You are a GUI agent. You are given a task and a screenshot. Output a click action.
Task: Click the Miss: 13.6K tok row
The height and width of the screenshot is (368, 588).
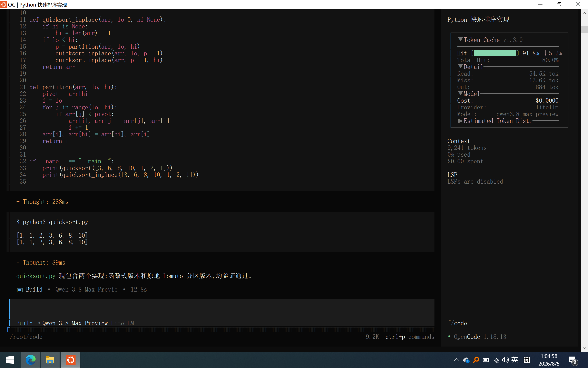coord(508,80)
